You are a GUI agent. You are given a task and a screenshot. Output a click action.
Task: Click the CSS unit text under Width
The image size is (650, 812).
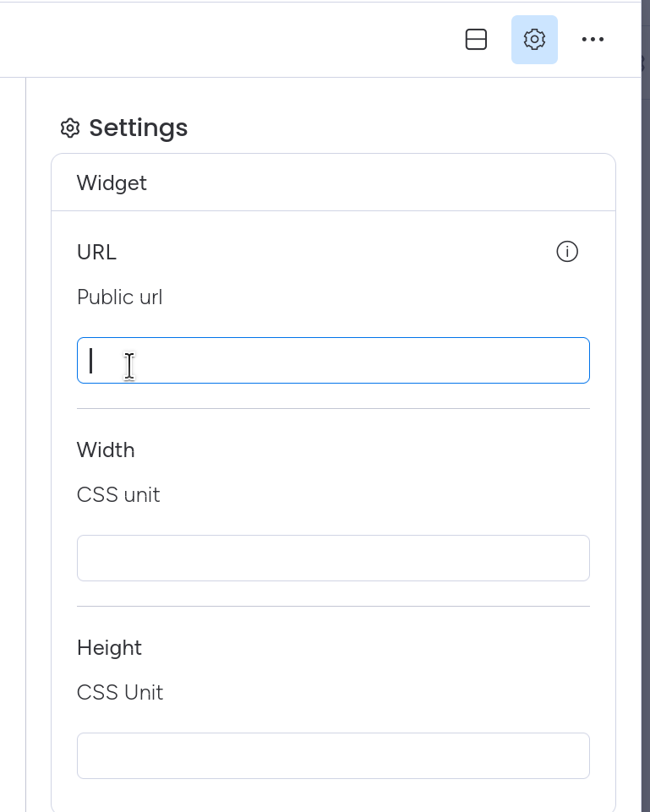(118, 495)
